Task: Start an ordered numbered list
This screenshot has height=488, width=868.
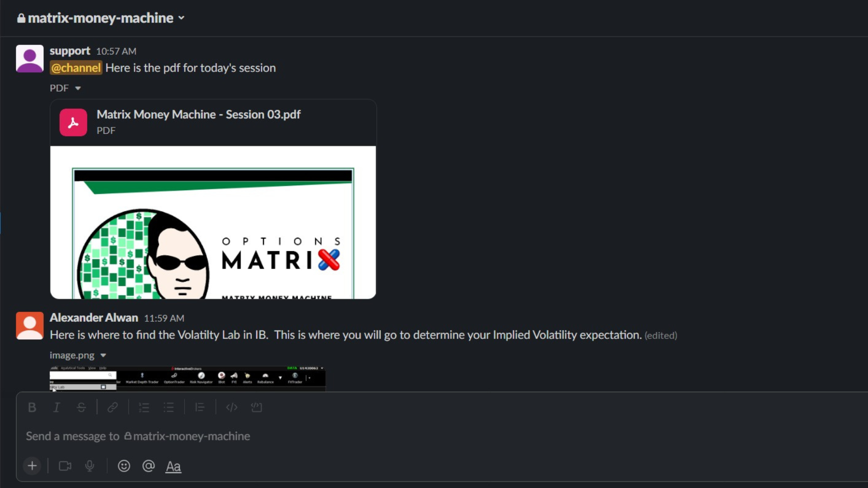Action: 144,408
